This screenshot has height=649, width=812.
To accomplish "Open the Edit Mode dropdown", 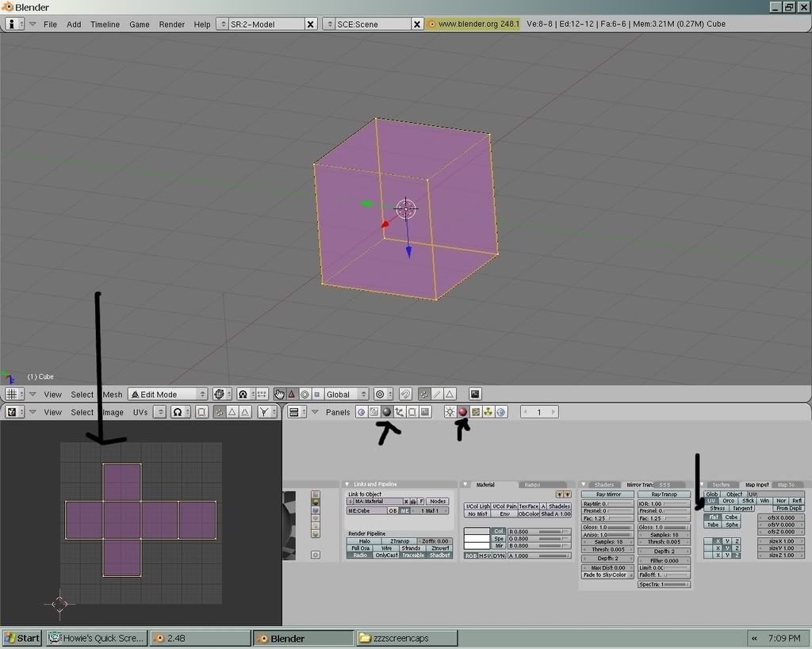I will [x=167, y=394].
